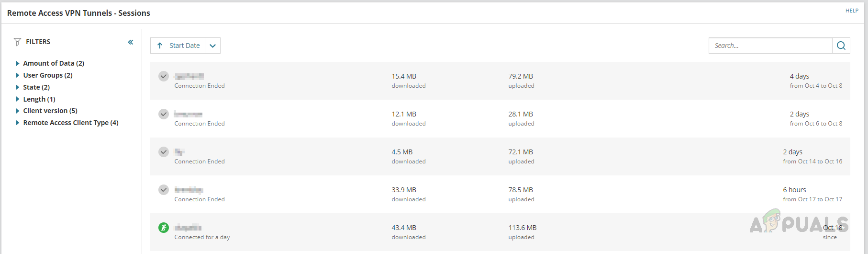Viewport: 868px width, 254px height.
Task: Click status icon of 33.9 MB session
Action: [164, 190]
